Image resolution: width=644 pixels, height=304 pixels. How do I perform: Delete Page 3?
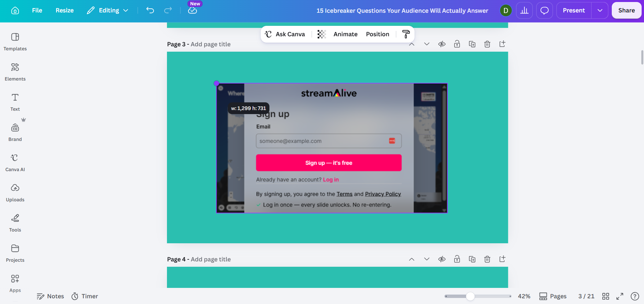pos(487,44)
